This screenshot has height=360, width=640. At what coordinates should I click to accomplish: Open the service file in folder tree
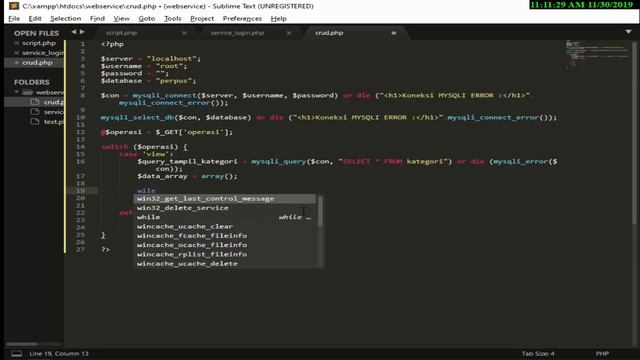click(x=53, y=112)
